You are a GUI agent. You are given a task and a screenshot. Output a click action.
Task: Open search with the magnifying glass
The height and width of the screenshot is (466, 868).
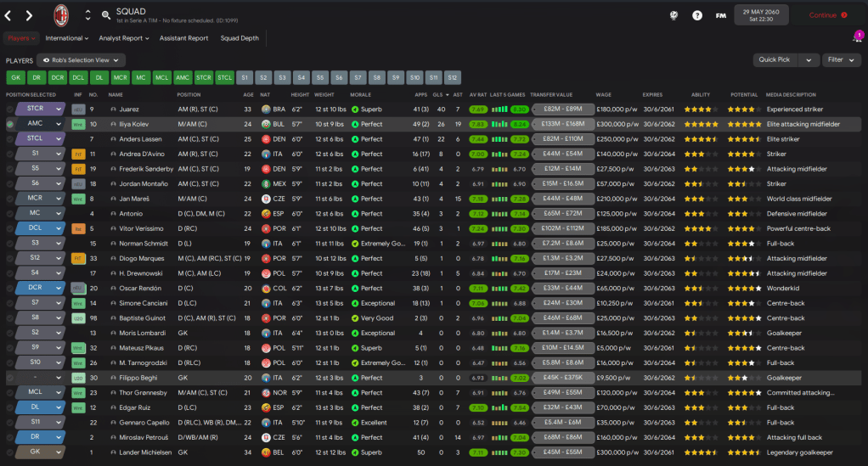pos(106,15)
